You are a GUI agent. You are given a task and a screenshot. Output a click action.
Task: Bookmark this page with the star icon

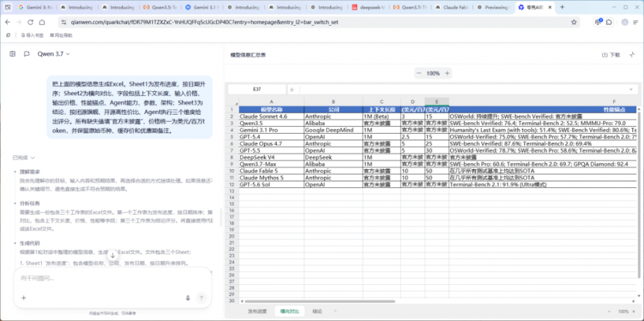pos(574,22)
